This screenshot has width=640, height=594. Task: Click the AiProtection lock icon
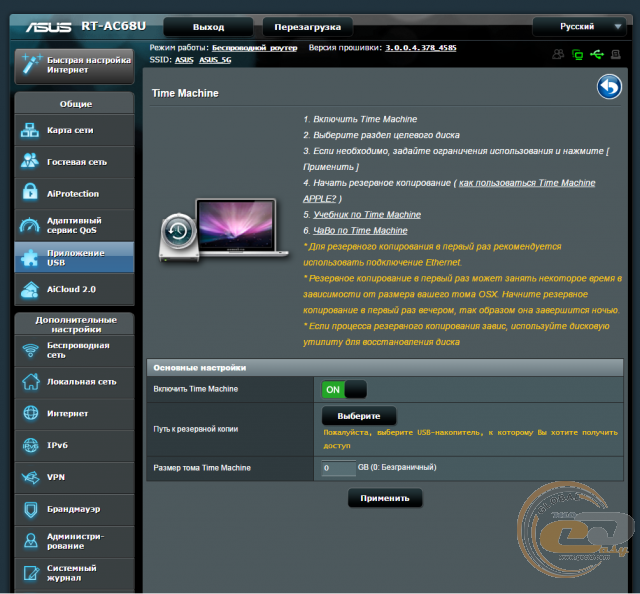pyautogui.click(x=30, y=192)
